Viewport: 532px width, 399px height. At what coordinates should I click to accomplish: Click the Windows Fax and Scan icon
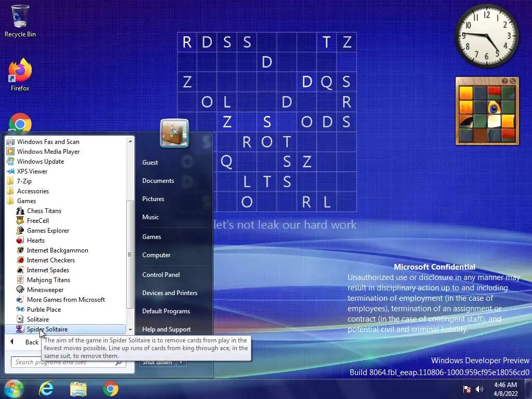coord(10,142)
